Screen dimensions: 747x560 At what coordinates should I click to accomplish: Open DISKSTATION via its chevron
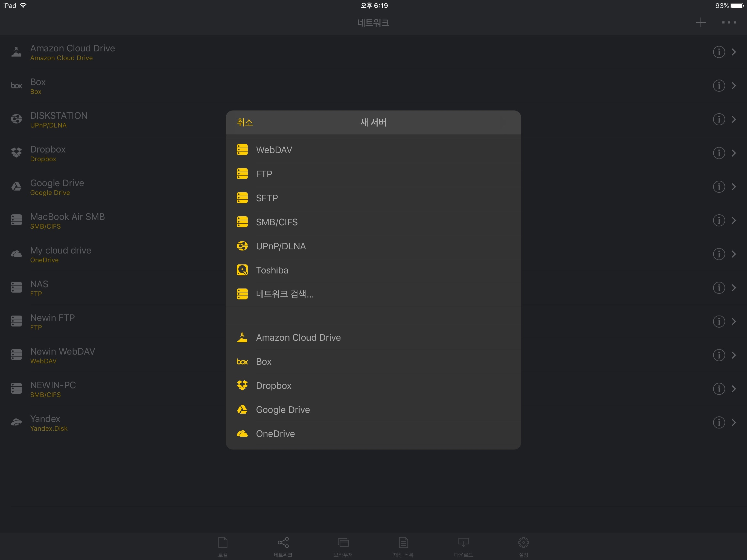[734, 119]
